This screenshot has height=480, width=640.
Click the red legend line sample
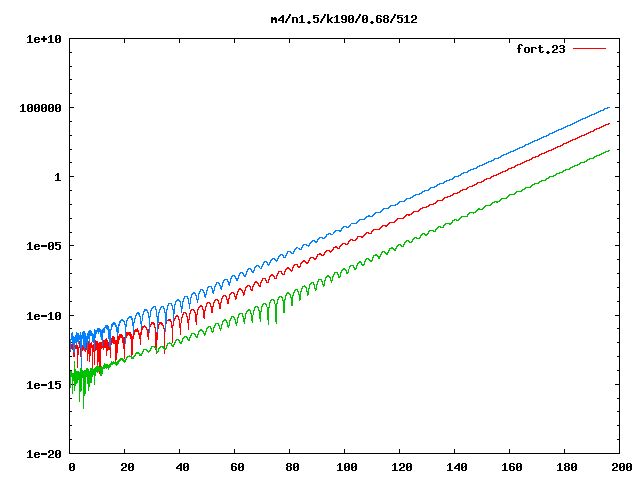coord(589,49)
